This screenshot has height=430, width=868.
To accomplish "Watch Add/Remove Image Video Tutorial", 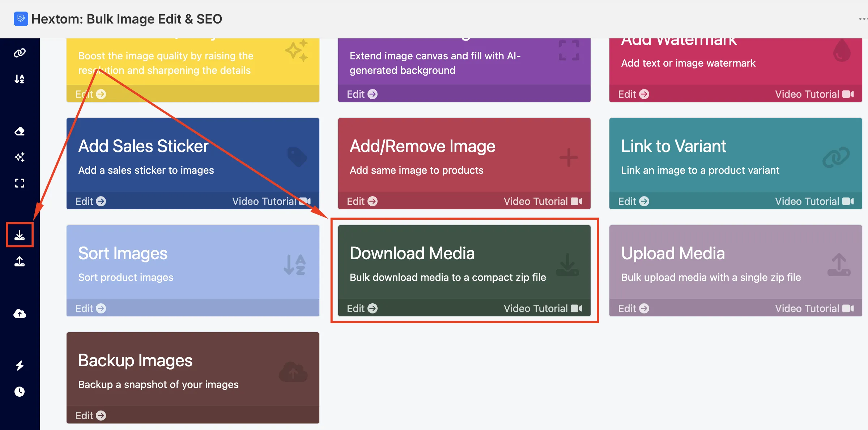I will pos(543,201).
